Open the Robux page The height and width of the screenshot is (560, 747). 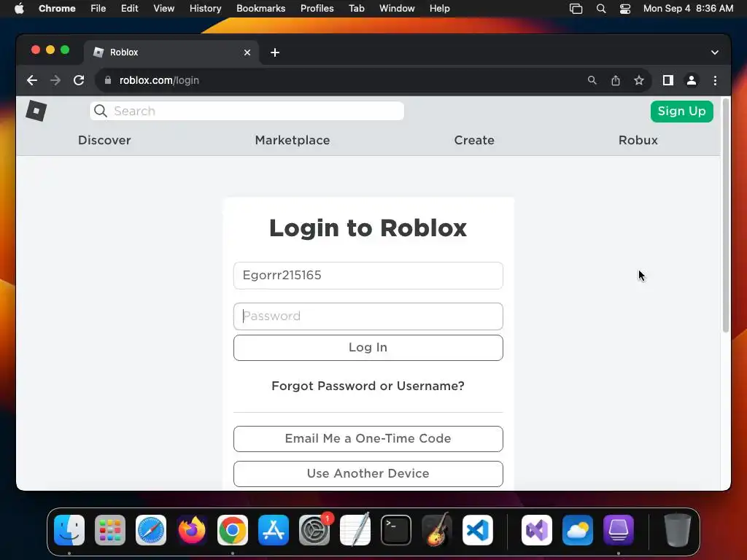(x=638, y=141)
